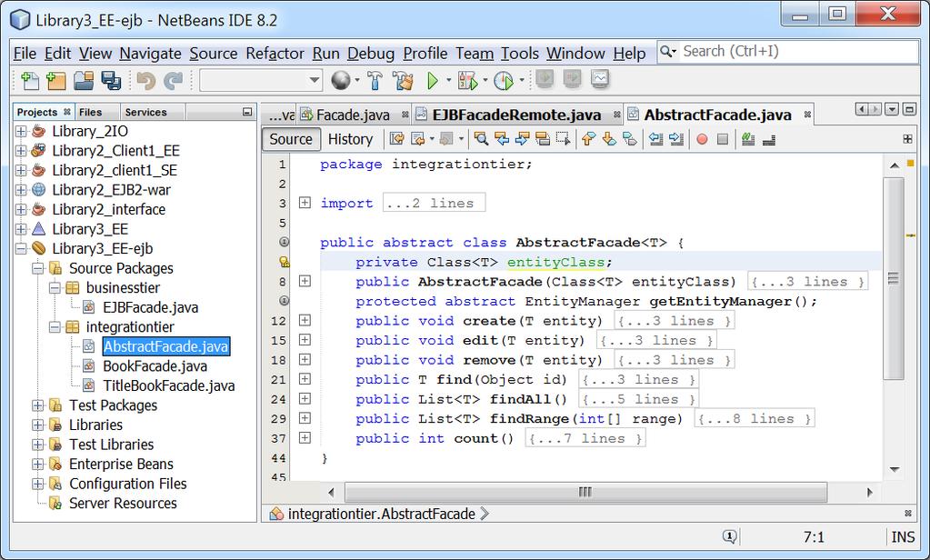Click Clean and Build Project icon
The image size is (930, 560).
[403, 80]
